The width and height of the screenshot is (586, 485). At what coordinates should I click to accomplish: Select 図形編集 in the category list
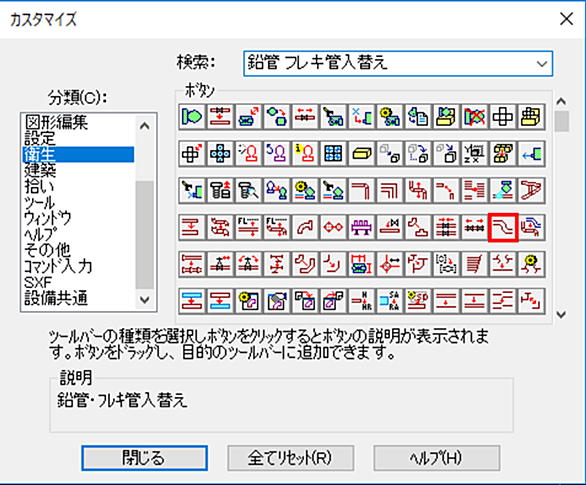[56, 122]
